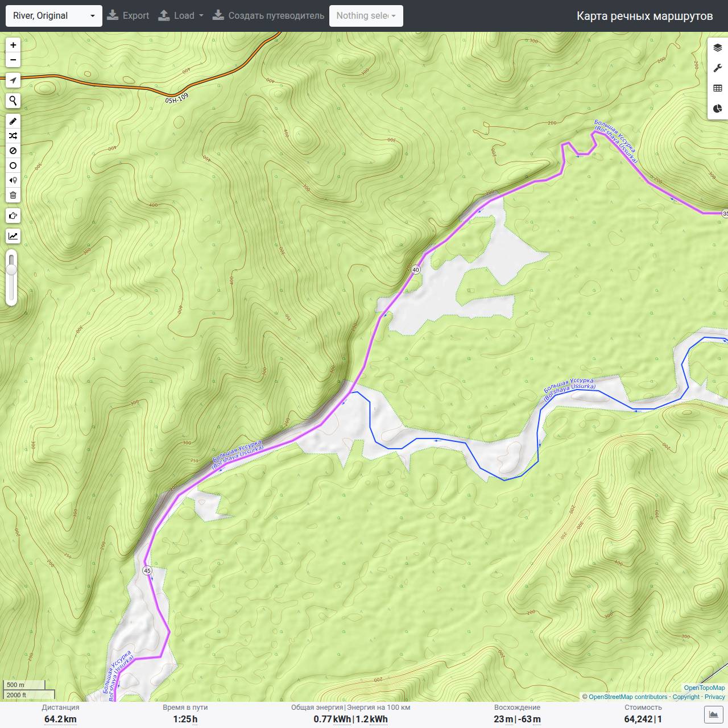Select the pencil draw route tool

(x=13, y=121)
